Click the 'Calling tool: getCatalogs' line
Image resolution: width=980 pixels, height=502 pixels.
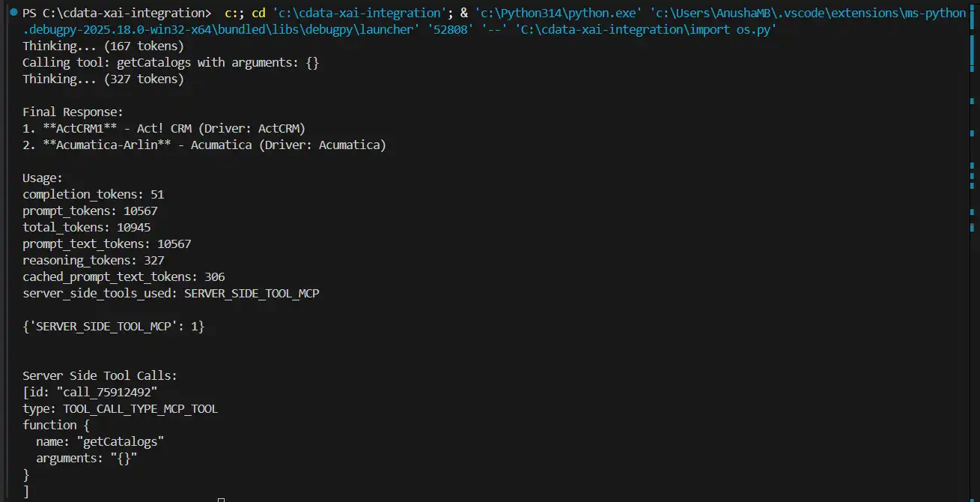(x=171, y=62)
